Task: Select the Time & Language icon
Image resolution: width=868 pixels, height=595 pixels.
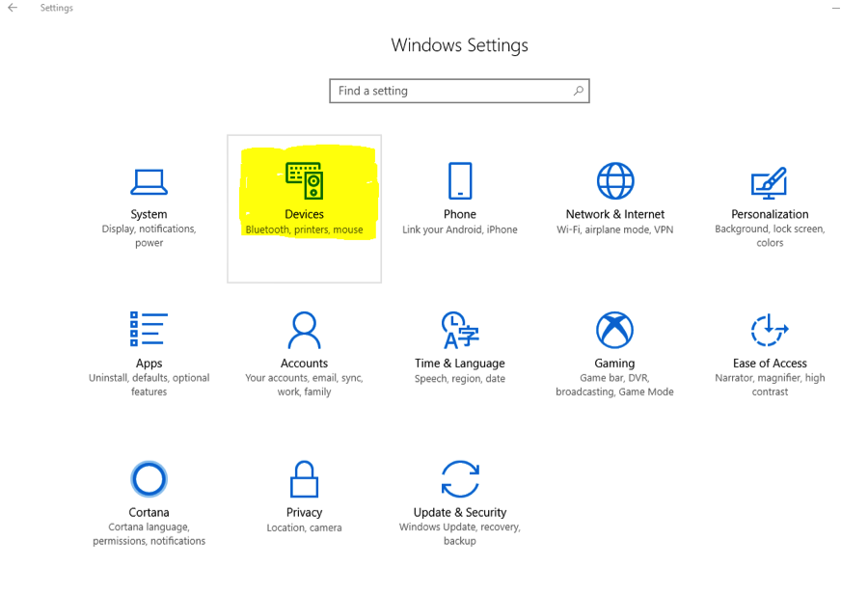Action: click(460, 330)
